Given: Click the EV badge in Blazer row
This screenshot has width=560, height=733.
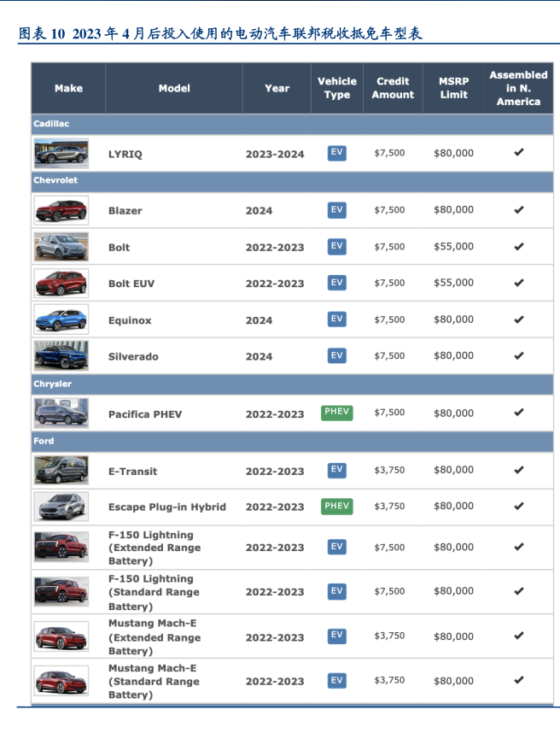Looking at the screenshot, I should (336, 210).
